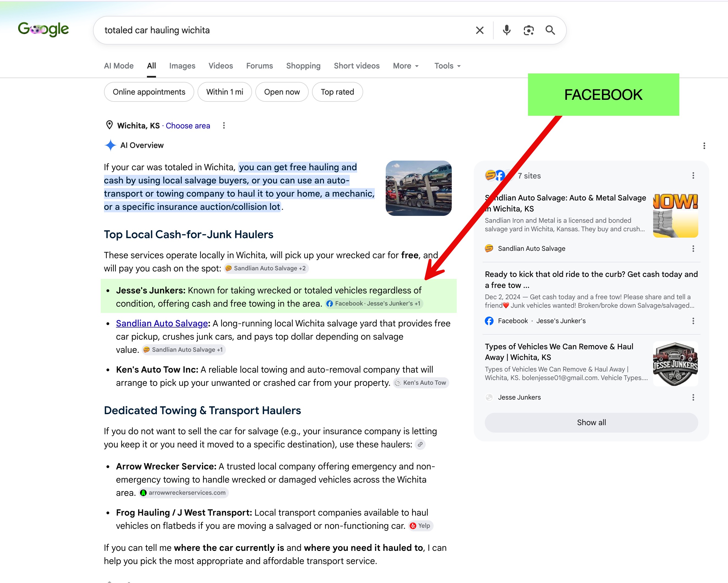The image size is (728, 583).
Task: Click the 'Arrow Wrecker Service:' text
Action: pos(166,466)
